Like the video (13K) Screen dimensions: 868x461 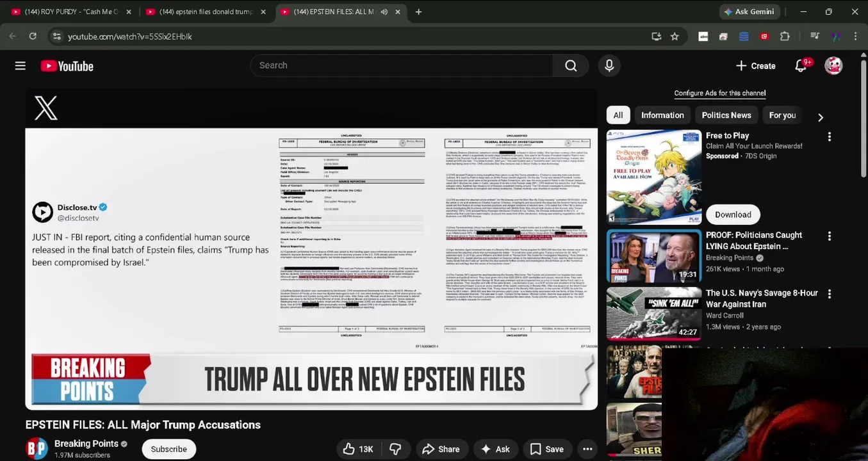[358, 449]
